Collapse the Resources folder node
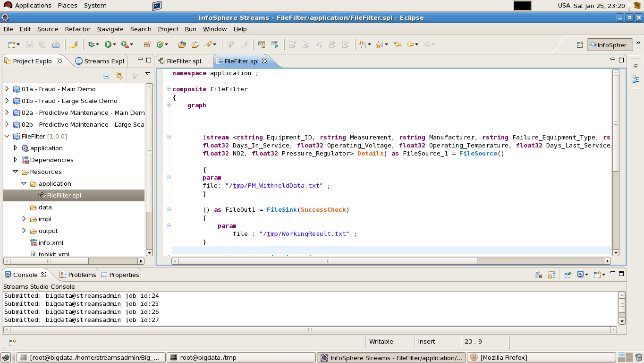644x363 pixels. click(x=15, y=172)
